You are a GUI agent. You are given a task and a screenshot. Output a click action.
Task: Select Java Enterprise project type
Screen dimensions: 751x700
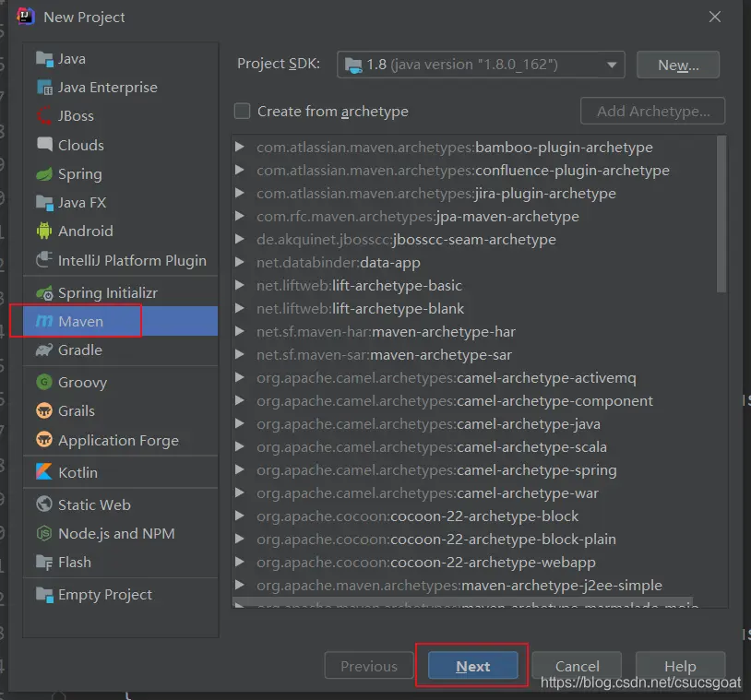point(107,88)
